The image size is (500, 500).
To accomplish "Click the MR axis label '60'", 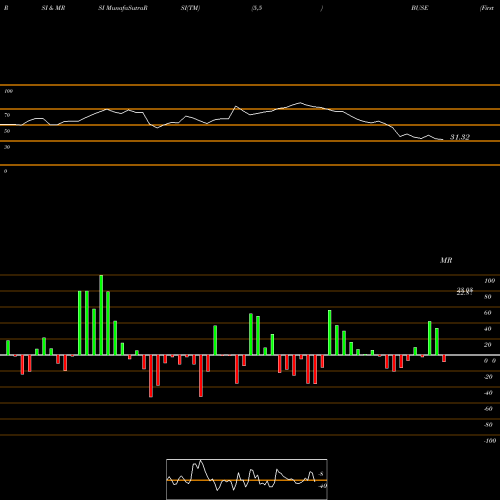I will coord(488,313).
